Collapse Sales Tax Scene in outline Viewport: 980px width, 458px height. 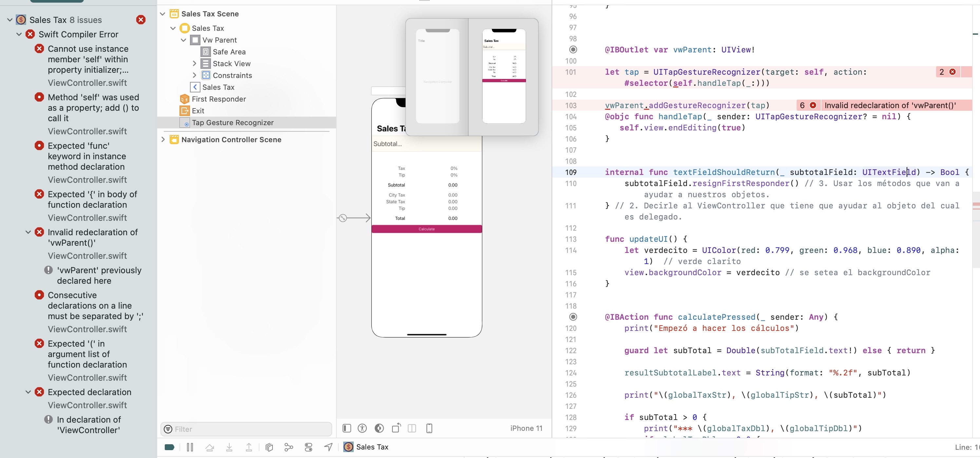pos(163,14)
